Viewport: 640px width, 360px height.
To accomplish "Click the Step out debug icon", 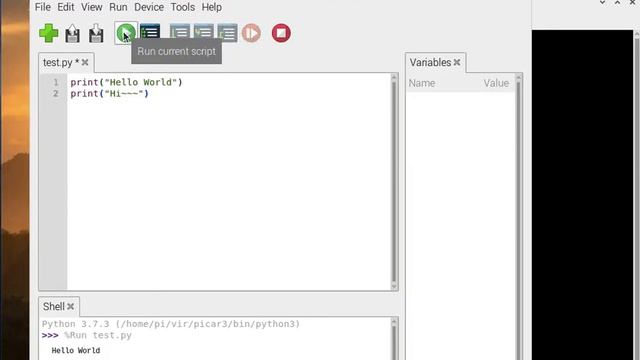I will coord(227,33).
